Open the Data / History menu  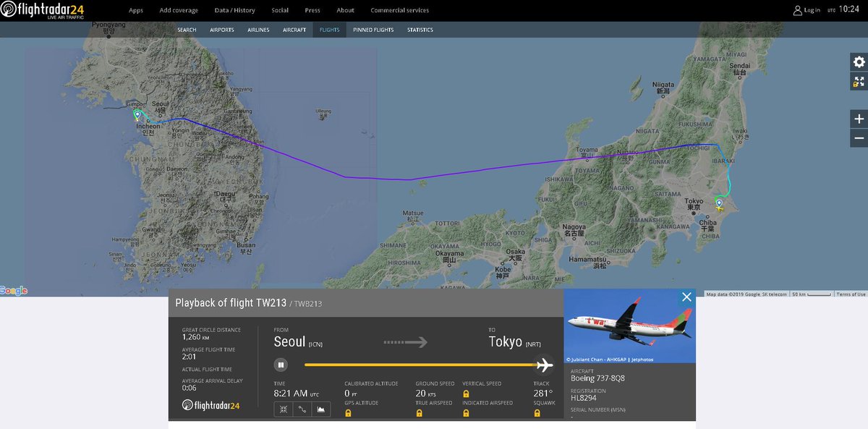click(x=235, y=10)
